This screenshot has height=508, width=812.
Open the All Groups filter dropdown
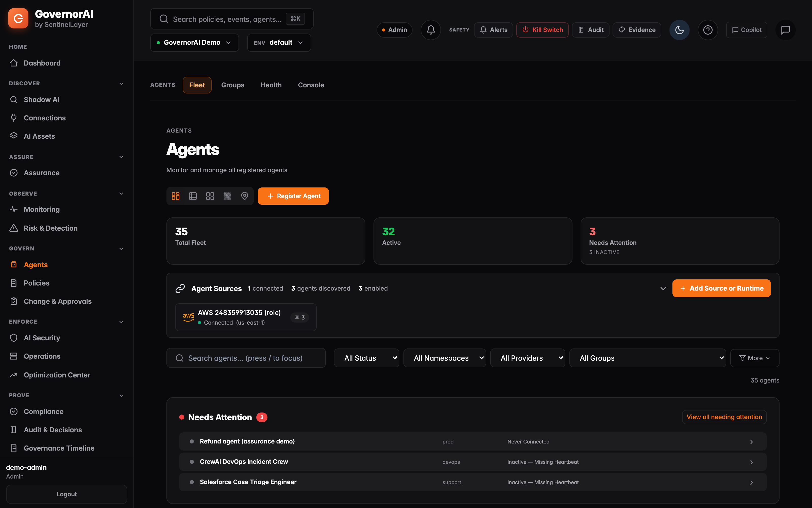pos(648,358)
